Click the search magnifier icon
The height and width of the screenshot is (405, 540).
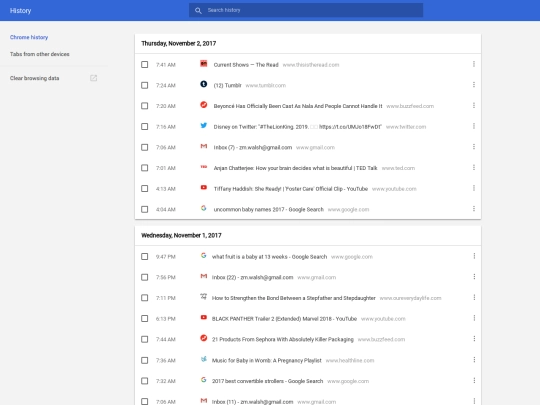tap(198, 10)
